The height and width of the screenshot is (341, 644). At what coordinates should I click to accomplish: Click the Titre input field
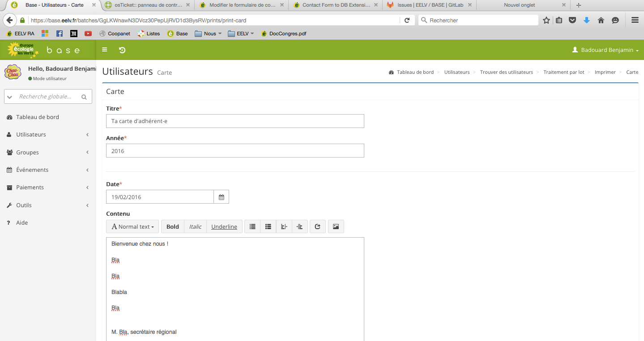coord(235,121)
